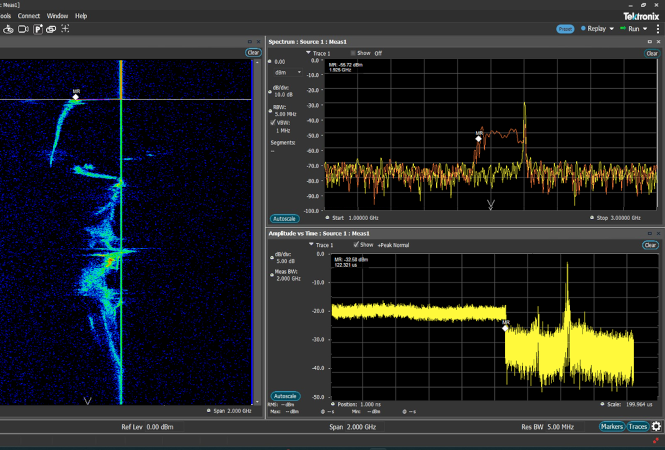Maximize the spectrogram panel
The image size is (665, 450).
pos(249,42)
